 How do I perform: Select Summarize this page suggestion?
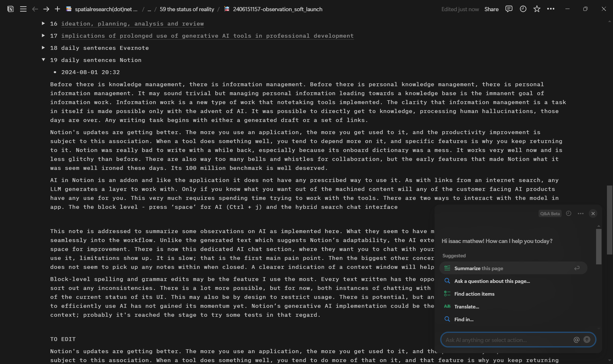pos(479,268)
